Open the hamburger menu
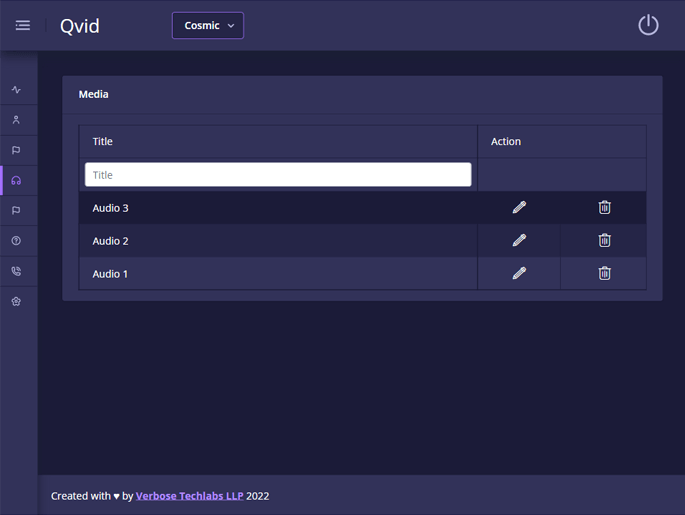 pos(22,26)
